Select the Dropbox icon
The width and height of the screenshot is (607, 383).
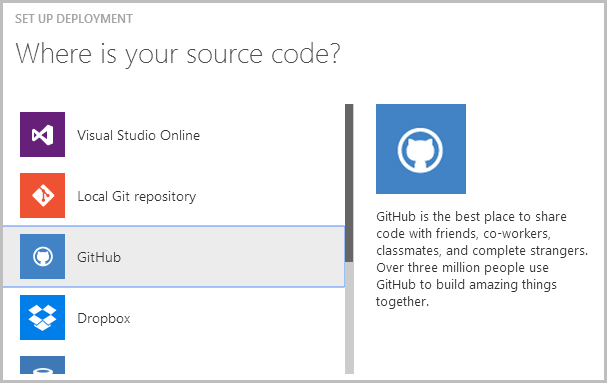42,317
